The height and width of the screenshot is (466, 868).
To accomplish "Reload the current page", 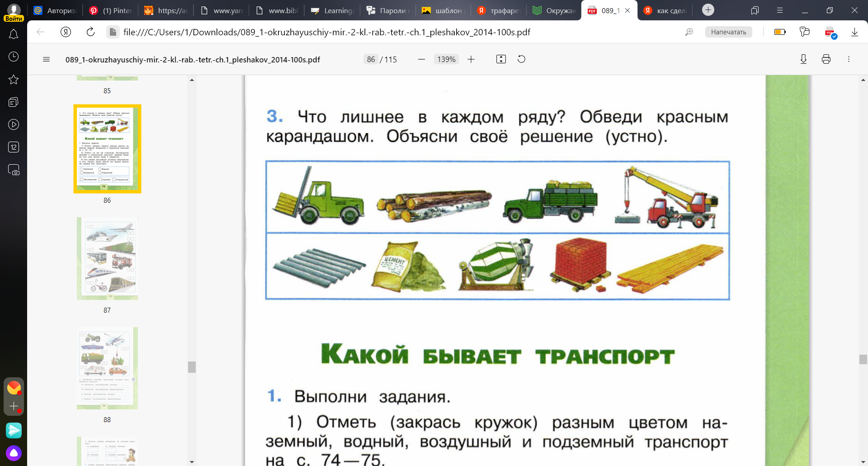I will click(x=90, y=32).
